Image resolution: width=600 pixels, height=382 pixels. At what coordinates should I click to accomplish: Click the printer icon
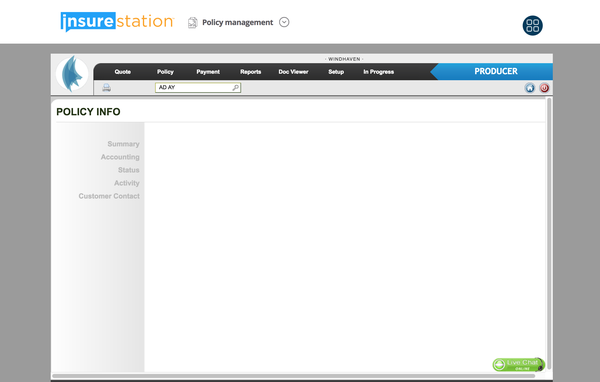pos(106,88)
